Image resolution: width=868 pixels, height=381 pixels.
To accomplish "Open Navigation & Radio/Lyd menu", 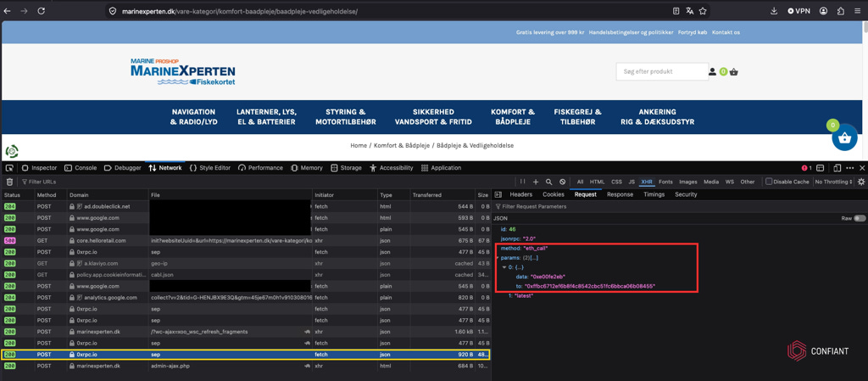I will [193, 117].
